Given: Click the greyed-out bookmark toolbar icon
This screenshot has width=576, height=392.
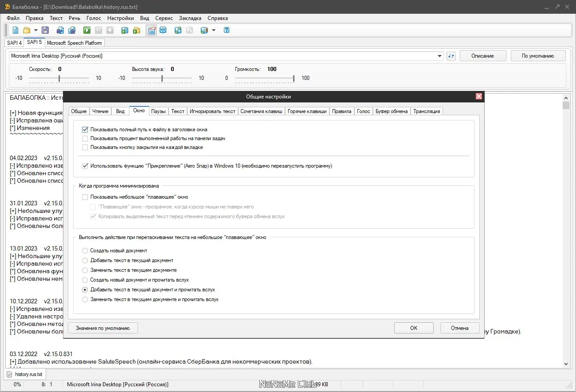Looking at the screenshot, I should 190,30.
